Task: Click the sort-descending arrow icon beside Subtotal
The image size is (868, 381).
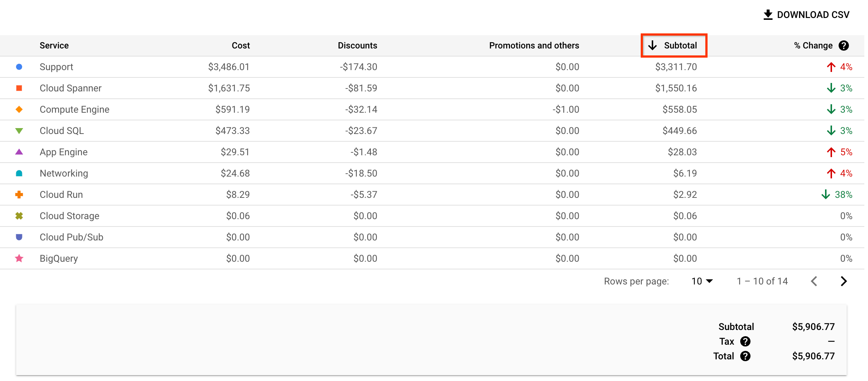Action: [x=652, y=46]
